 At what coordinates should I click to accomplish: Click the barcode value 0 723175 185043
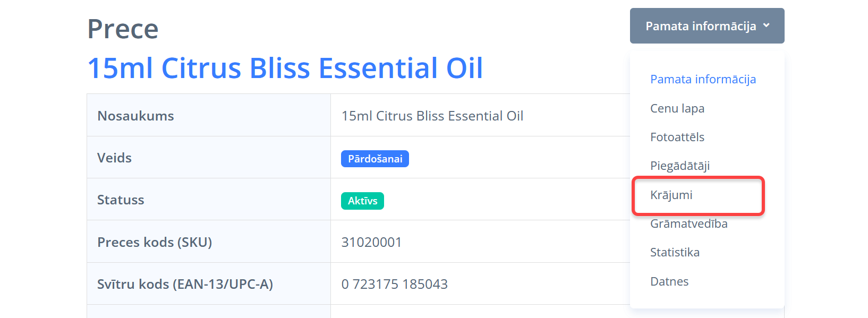(x=394, y=284)
